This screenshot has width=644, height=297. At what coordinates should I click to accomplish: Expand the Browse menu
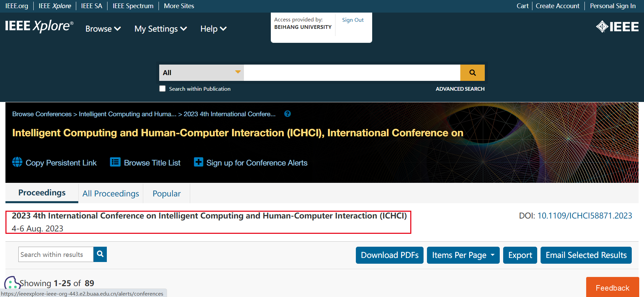tap(103, 29)
